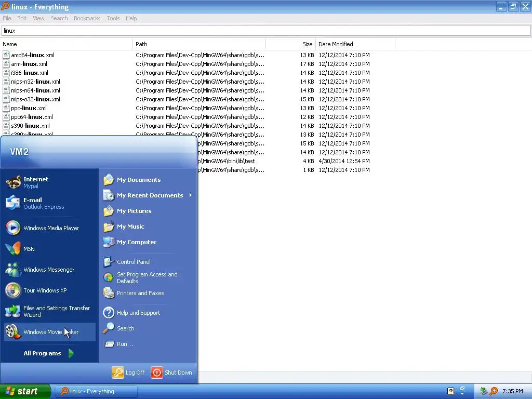Open My Documents folder icon
The width and height of the screenshot is (532, 399).
[109, 179]
